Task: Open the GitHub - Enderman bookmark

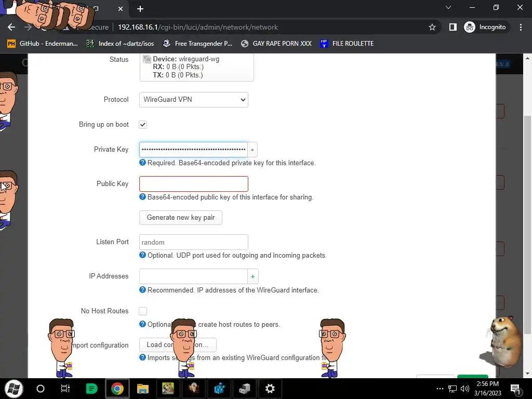Action: pyautogui.click(x=43, y=44)
